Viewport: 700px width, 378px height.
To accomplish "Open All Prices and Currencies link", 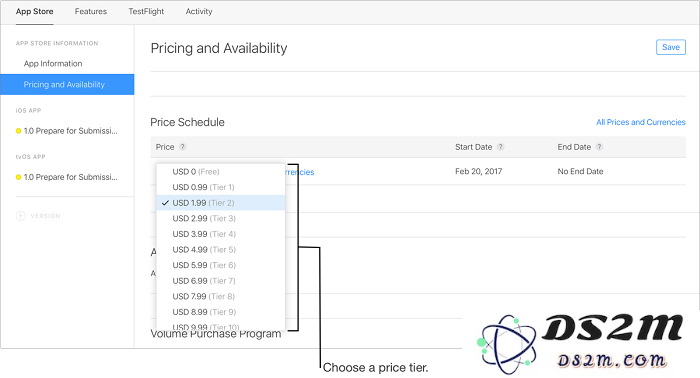I will (x=641, y=122).
